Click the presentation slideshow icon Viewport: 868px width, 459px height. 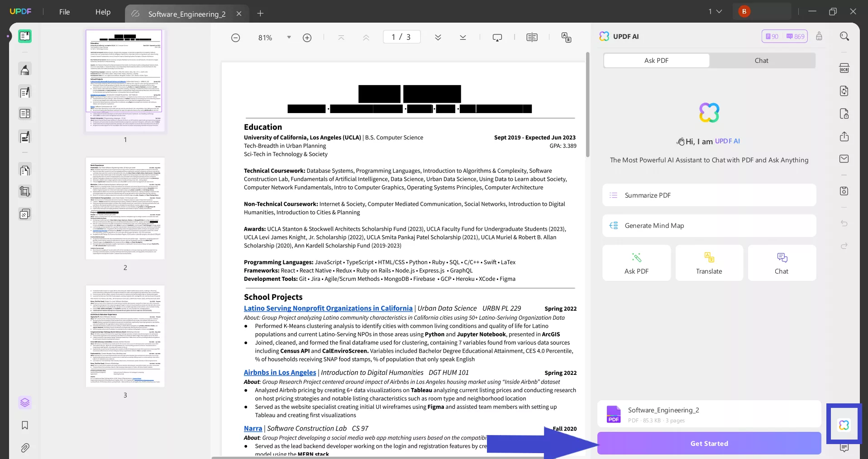click(497, 38)
